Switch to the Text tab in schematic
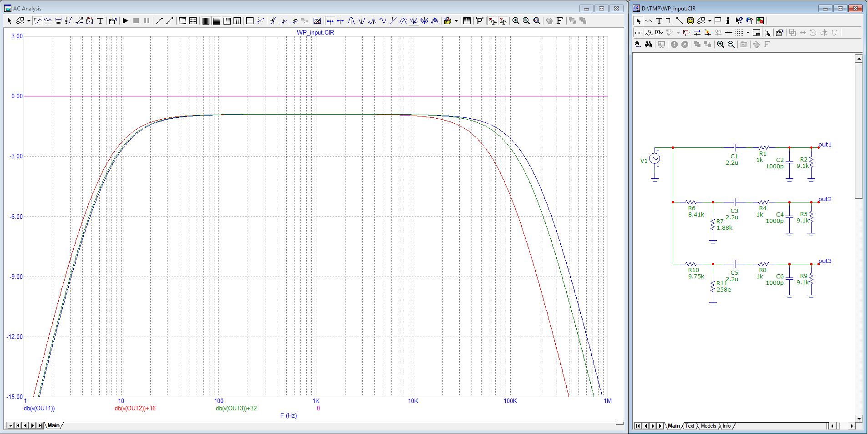868x434 pixels. pos(690,426)
